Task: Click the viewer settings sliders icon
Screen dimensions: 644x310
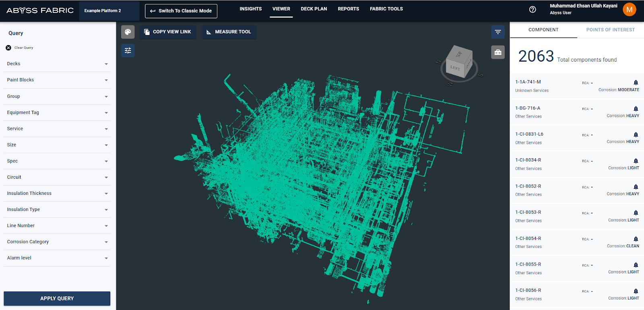Action: tap(128, 50)
